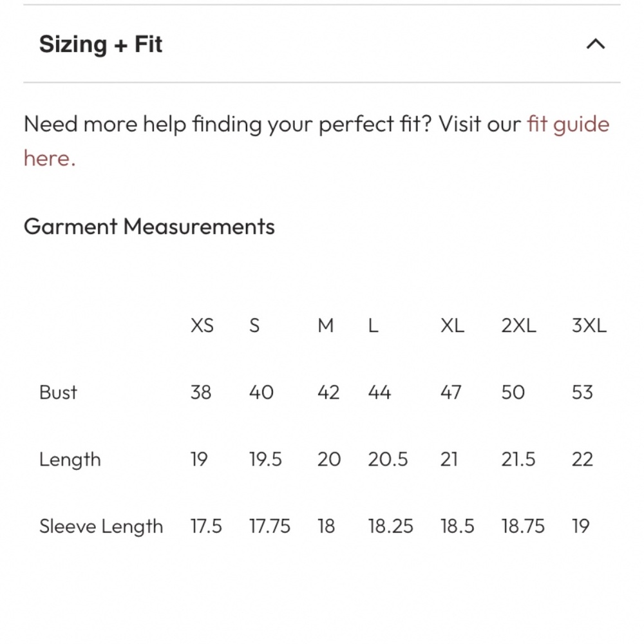644x644 pixels.
Task: Click the 2XL size column header
Action: (518, 326)
